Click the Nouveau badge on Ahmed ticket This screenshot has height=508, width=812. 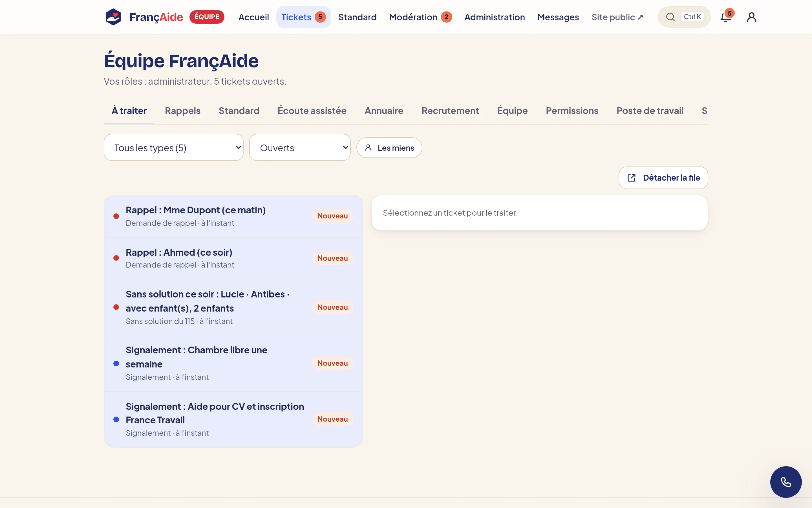(x=332, y=258)
